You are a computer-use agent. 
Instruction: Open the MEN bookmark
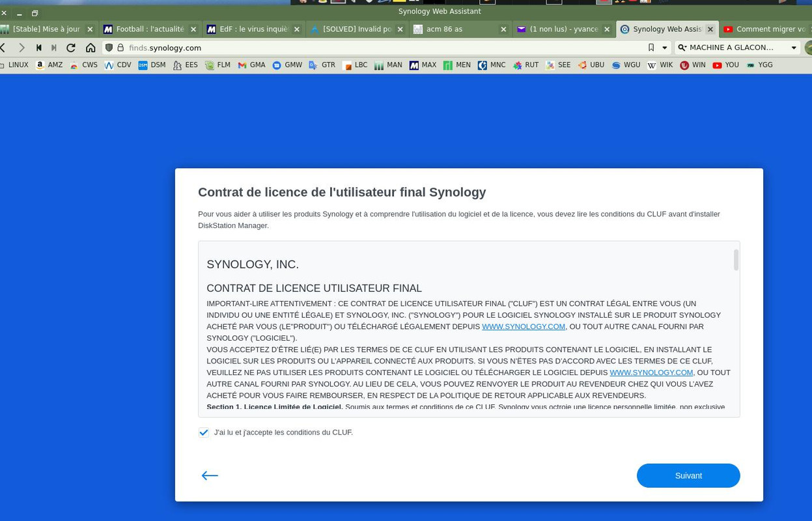[x=456, y=65]
